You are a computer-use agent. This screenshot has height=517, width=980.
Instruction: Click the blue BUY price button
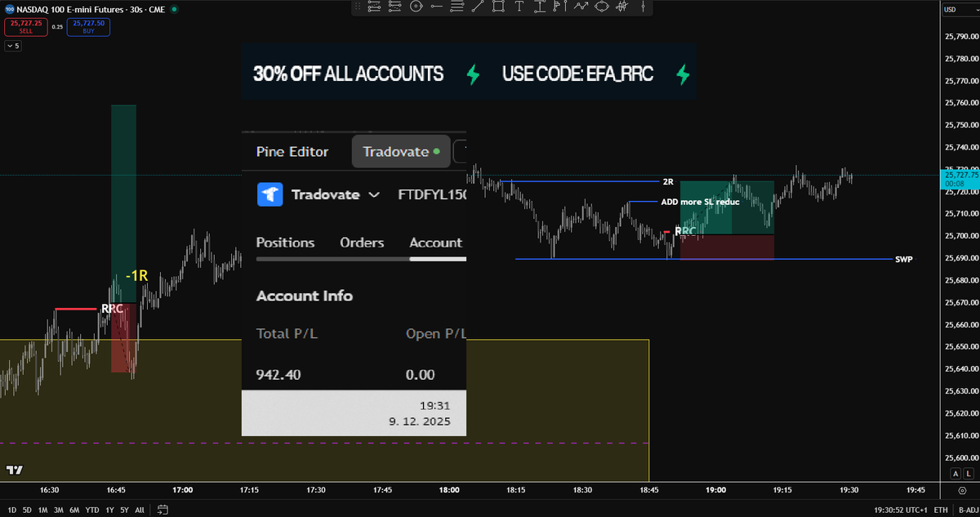point(87,27)
